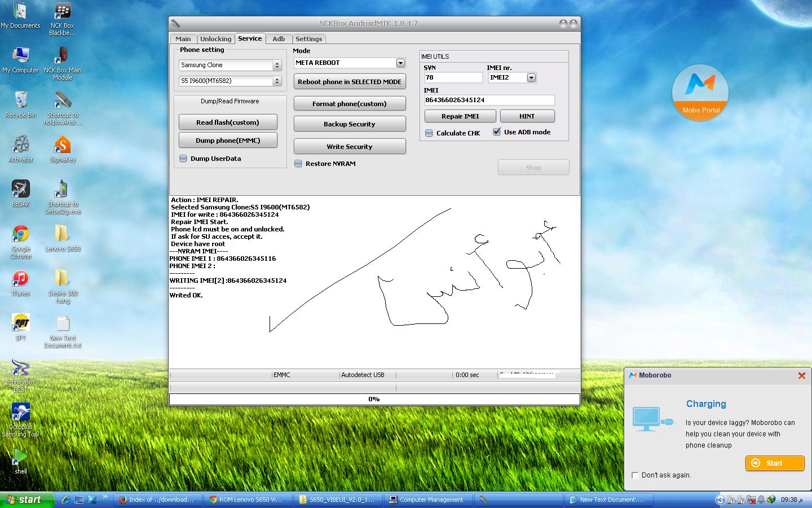Open S5 I9600(MT6582) model selector
The height and width of the screenshot is (508, 812).
[230, 81]
